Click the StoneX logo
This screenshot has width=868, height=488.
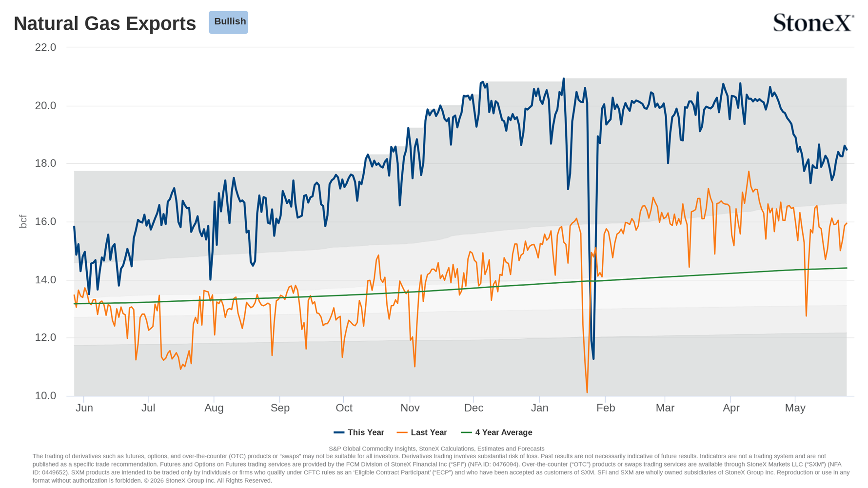click(813, 23)
